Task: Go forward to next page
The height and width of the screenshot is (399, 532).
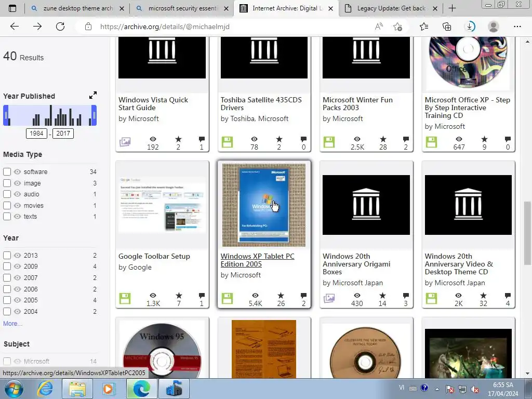Action: coord(37,26)
